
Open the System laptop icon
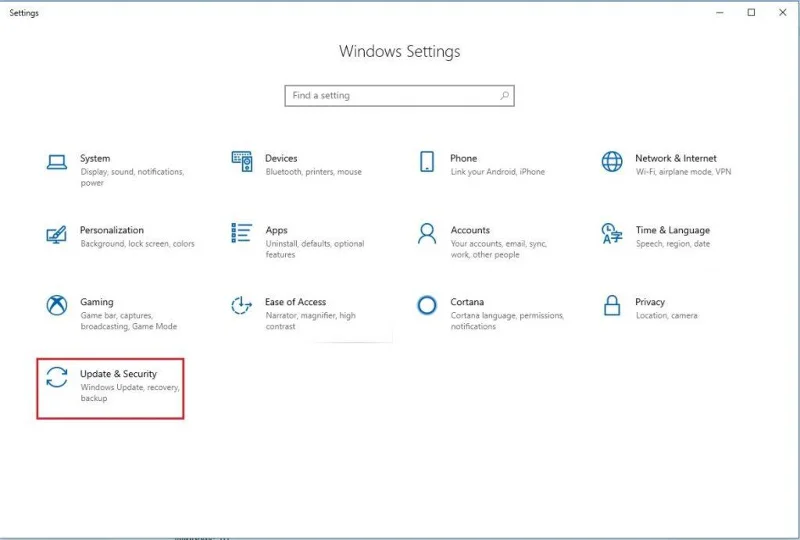(x=57, y=162)
